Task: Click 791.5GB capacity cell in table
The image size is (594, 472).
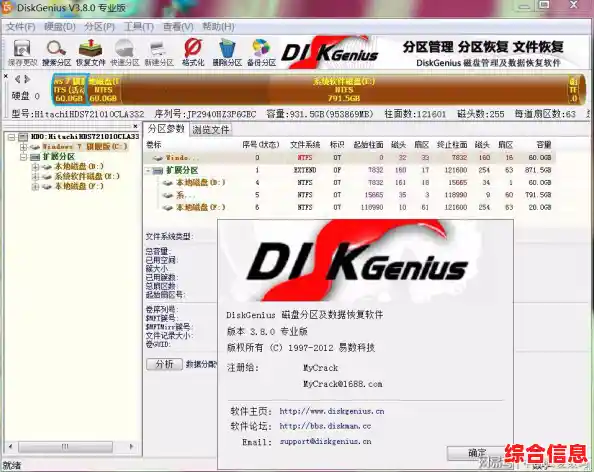Action: pyautogui.click(x=538, y=195)
